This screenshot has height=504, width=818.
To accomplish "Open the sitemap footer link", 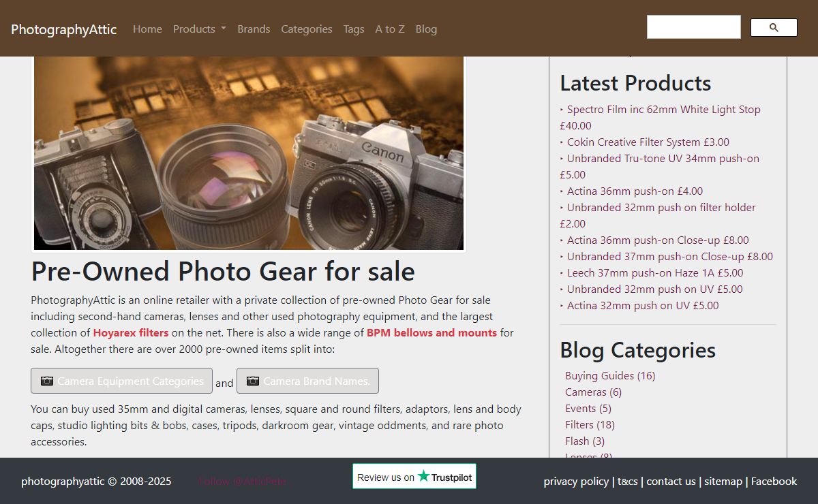I will tap(723, 481).
